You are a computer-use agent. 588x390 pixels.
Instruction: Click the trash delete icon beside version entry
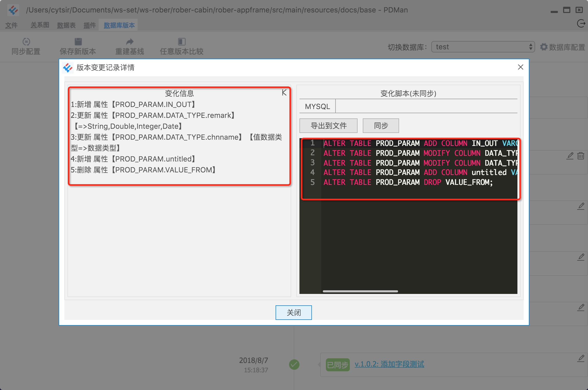tap(581, 156)
